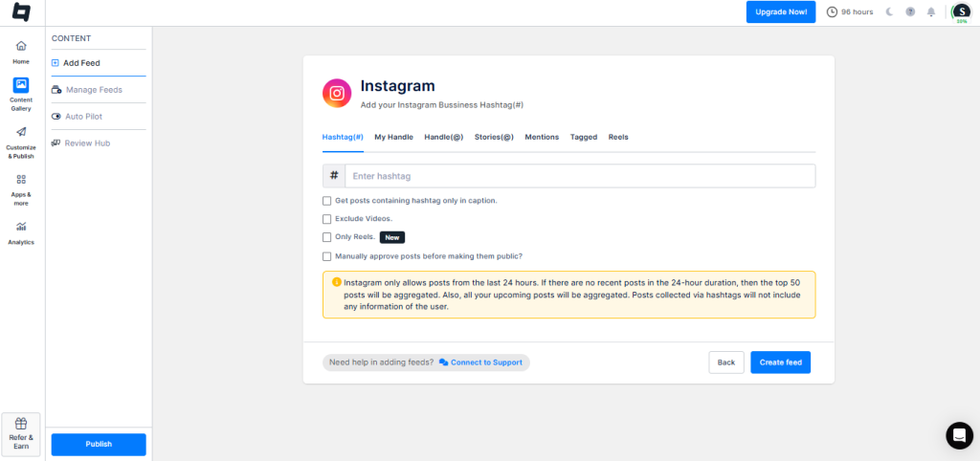
Task: Enable manually approve posts checkbox
Action: tap(327, 256)
